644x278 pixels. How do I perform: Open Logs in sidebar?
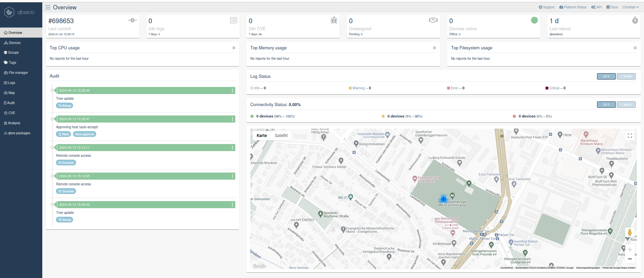pos(21,83)
